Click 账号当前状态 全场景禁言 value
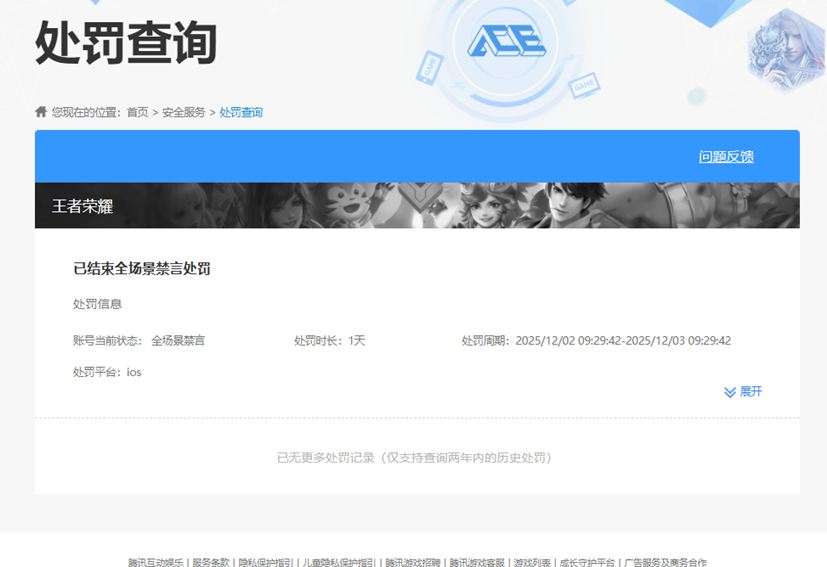Image resolution: width=827 pixels, height=567 pixels. [178, 340]
